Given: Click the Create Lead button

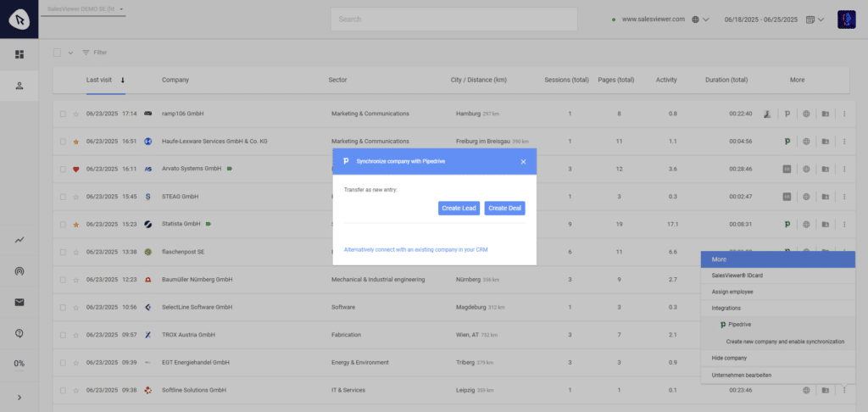Looking at the screenshot, I should click(x=459, y=209).
